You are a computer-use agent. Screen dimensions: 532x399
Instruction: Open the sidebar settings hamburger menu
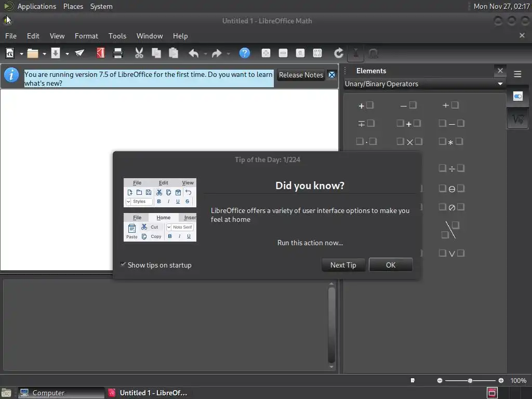point(517,74)
